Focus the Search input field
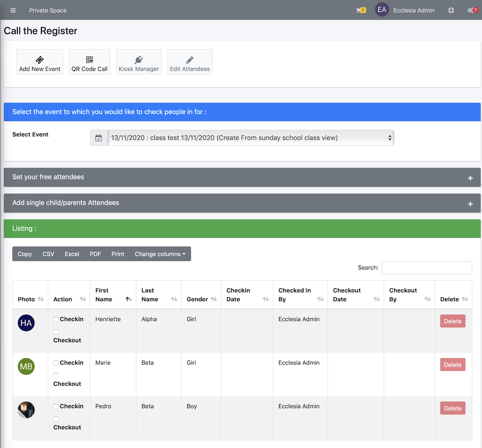Screen dimensions: 482x448 coord(427,268)
